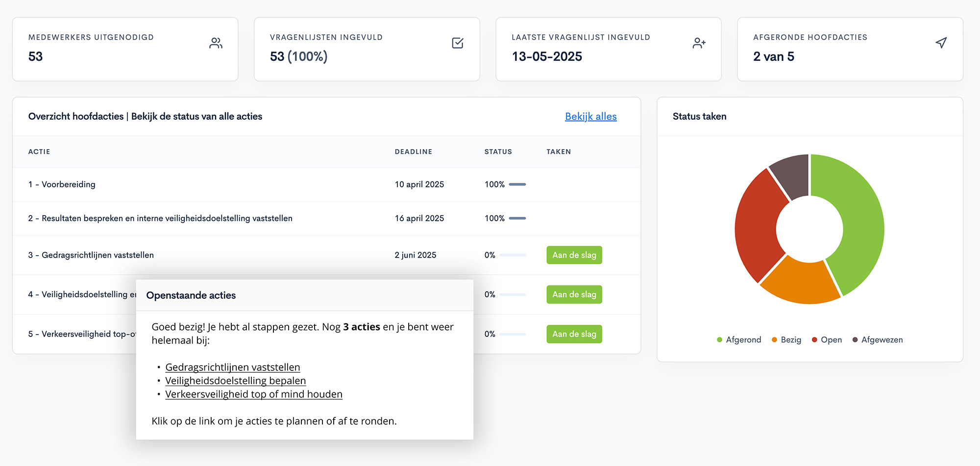Open the 'Bekijk alles' link
This screenshot has height=466, width=980.
tap(590, 116)
